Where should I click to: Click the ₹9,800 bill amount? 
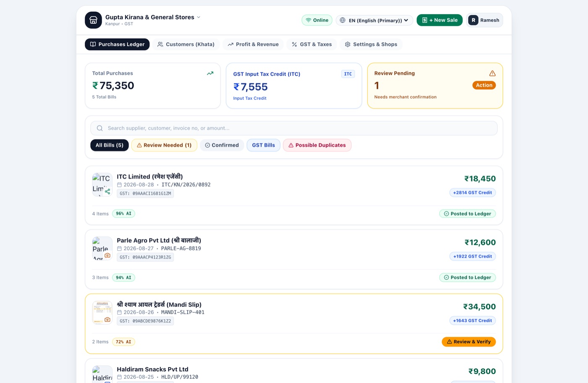click(x=482, y=371)
